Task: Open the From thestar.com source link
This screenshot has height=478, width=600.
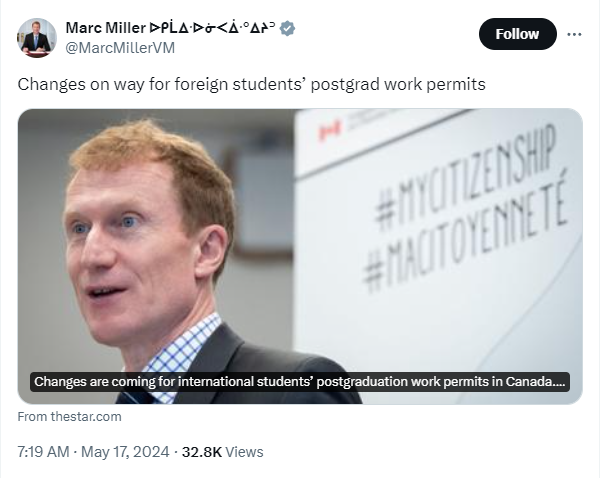Action: [69, 416]
